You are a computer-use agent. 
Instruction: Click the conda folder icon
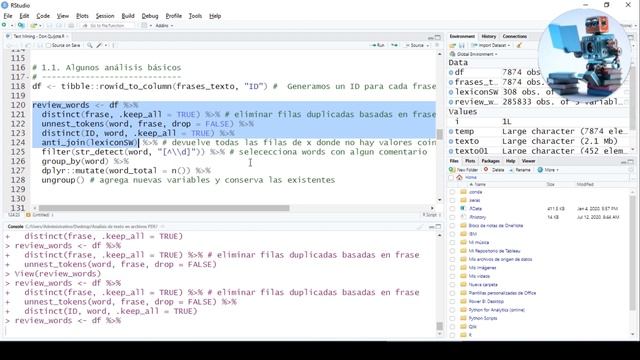463,192
